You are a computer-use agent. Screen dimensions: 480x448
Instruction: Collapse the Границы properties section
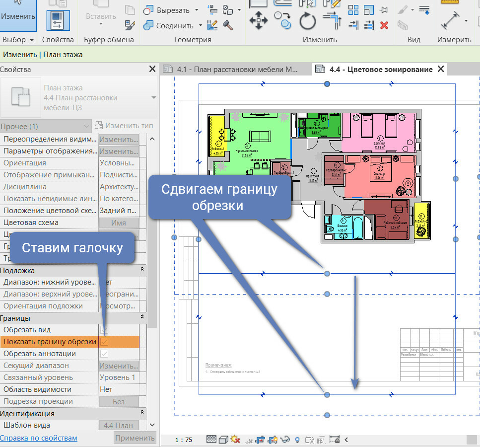pyautogui.click(x=142, y=318)
